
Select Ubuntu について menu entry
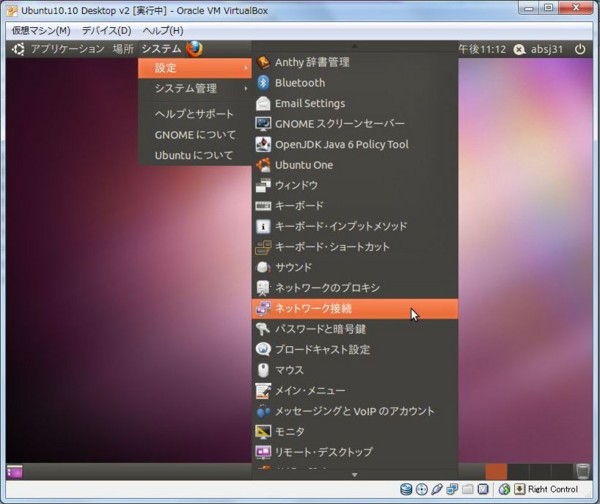(195, 155)
